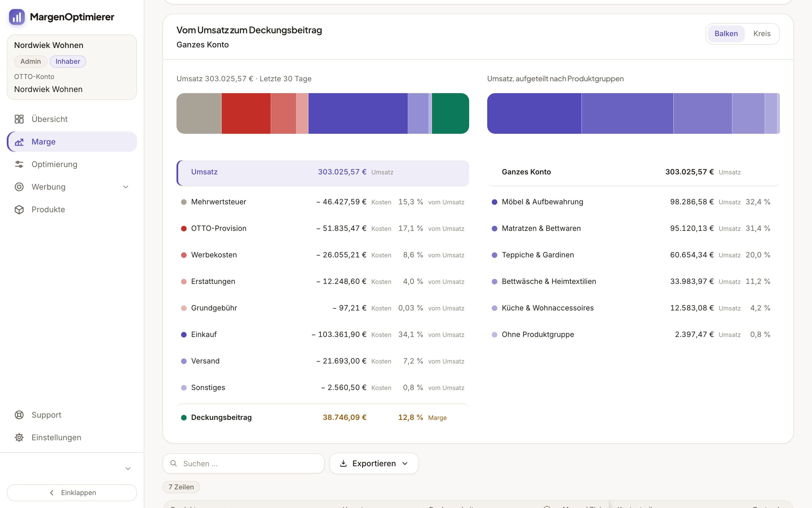
Task: Open the Einstellungen page
Action: point(72,437)
